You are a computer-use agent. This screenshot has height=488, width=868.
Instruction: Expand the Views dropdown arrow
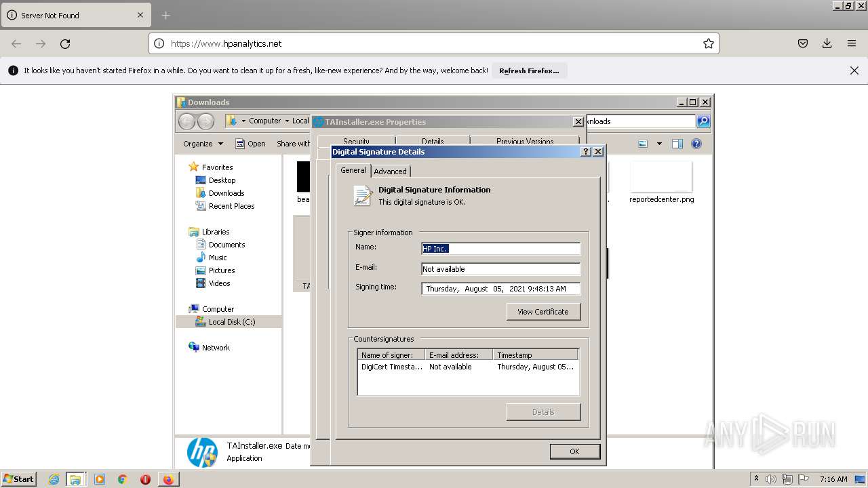pyautogui.click(x=659, y=144)
